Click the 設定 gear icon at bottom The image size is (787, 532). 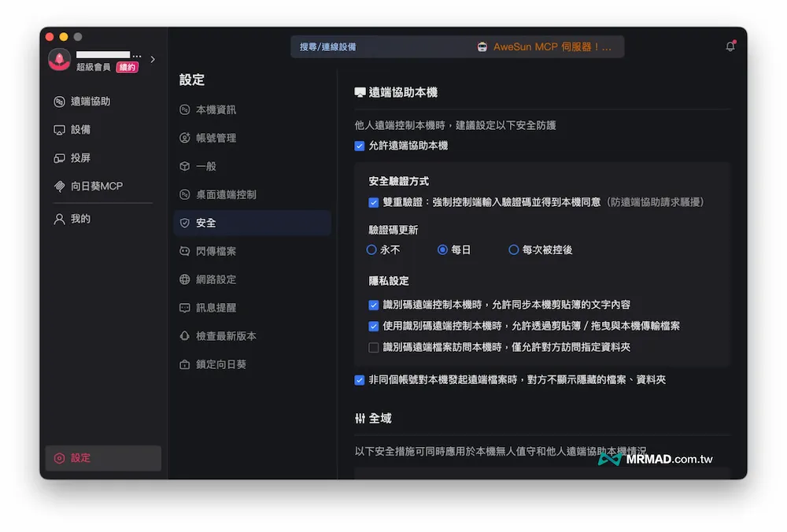pos(59,458)
